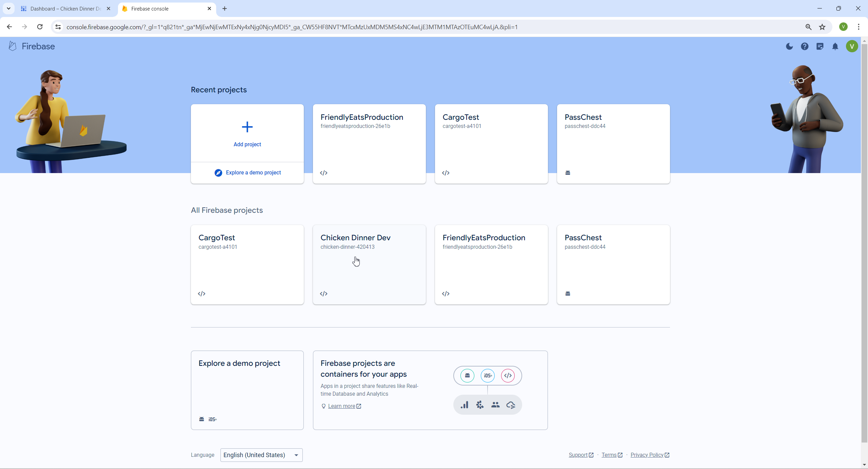Image resolution: width=868 pixels, height=469 pixels.
Task: Bookmark this page with the star icon
Action: (x=822, y=27)
